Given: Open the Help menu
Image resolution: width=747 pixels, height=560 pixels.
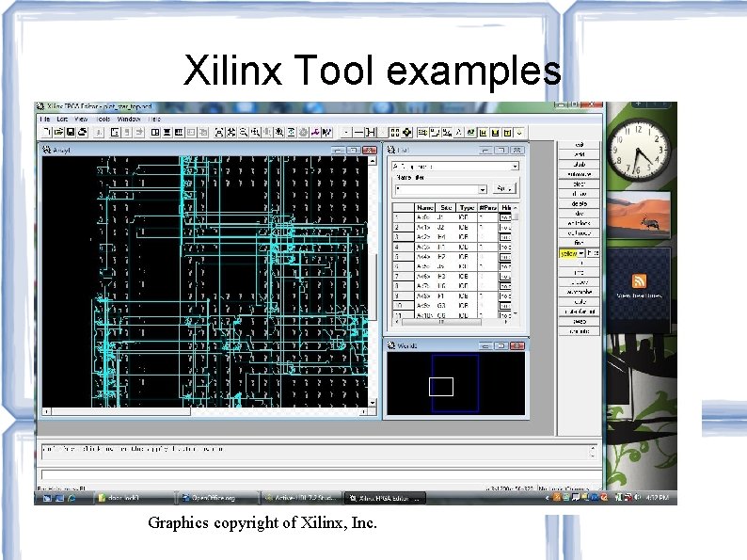Looking at the screenshot, I should [154, 119].
